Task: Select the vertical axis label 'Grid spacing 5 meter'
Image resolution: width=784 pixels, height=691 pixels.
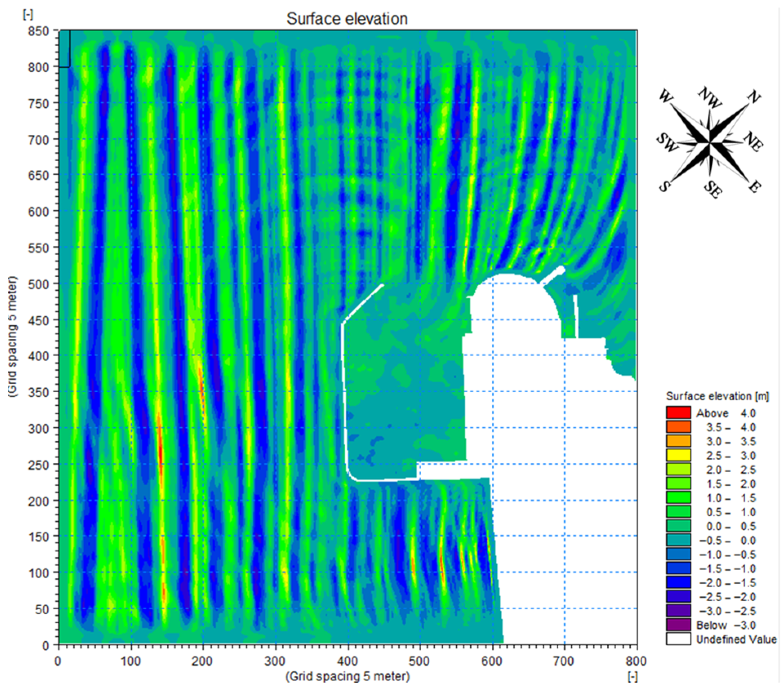Action: pyautogui.click(x=13, y=337)
